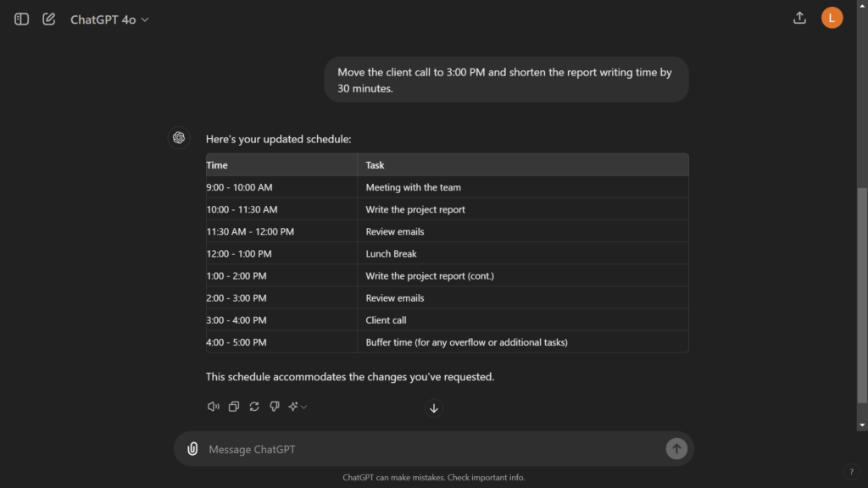
Task: Click the scroll-to-bottom arrow button
Action: click(433, 408)
